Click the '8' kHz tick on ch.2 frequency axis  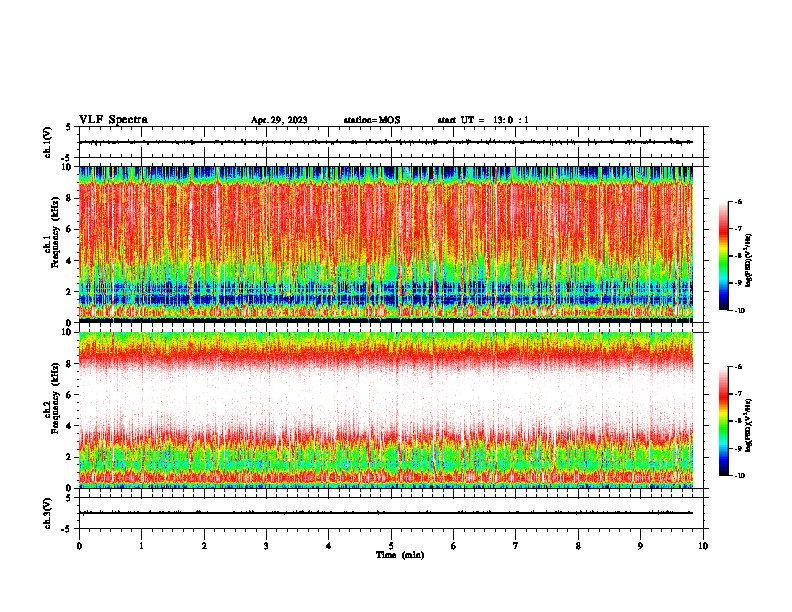point(71,364)
